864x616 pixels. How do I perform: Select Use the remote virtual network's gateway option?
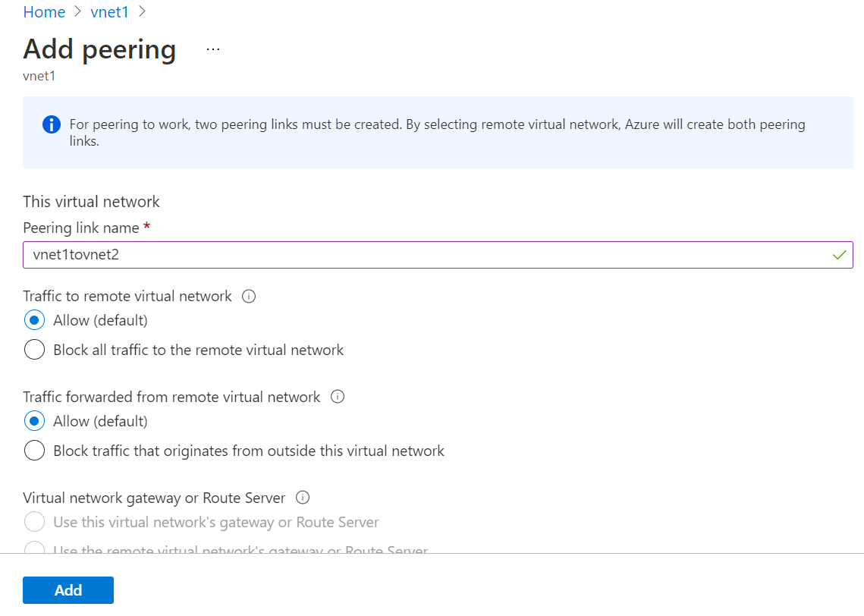point(34,548)
